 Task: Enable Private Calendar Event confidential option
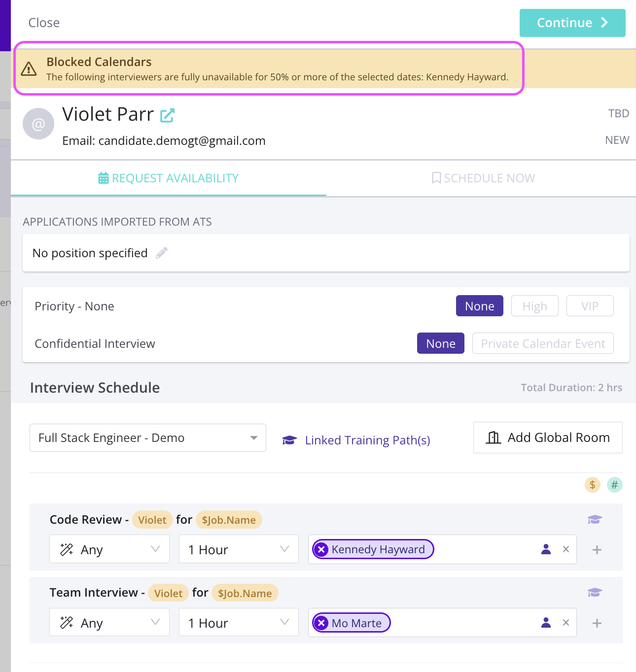[543, 343]
